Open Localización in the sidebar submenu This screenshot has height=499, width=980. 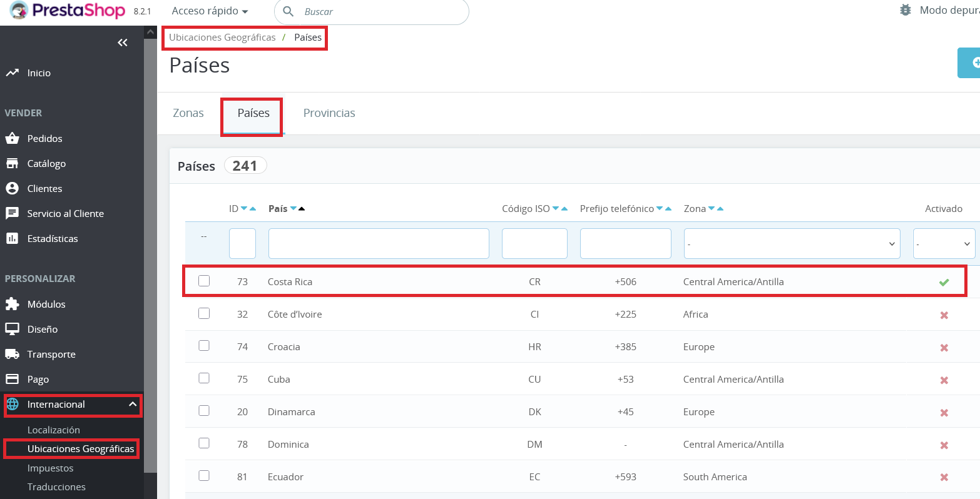pos(54,430)
